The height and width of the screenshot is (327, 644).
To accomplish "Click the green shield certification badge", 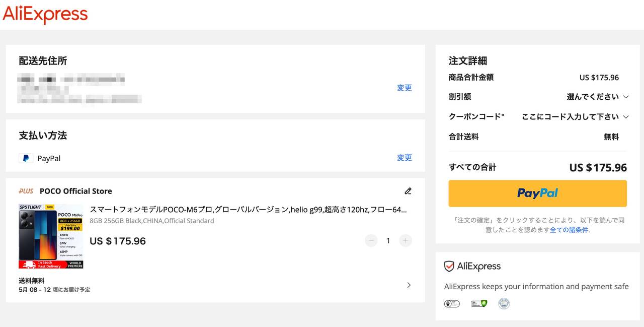I will [x=479, y=303].
